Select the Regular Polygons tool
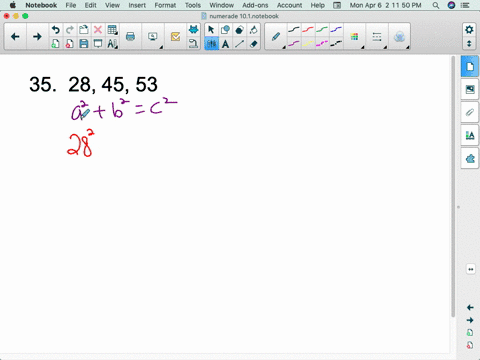The width and height of the screenshot is (480, 360). (239, 30)
